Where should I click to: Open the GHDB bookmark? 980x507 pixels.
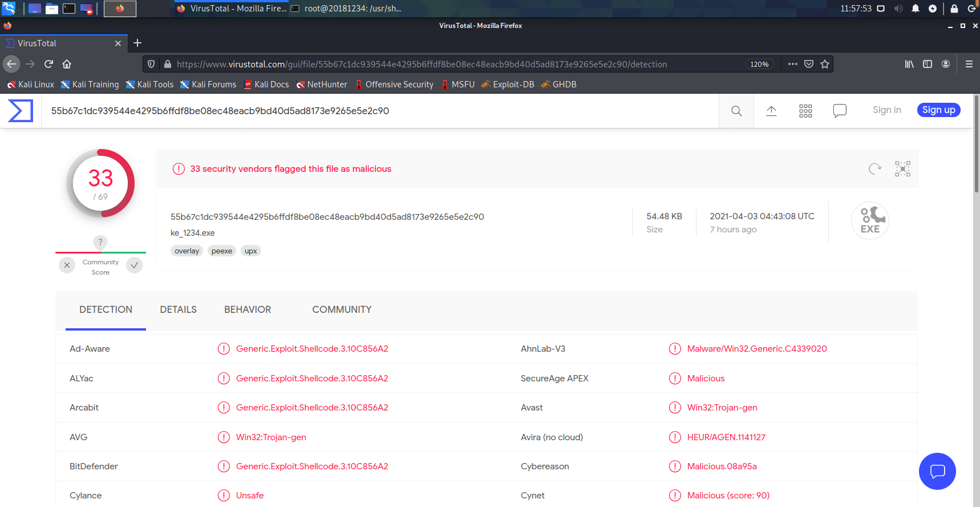559,84
